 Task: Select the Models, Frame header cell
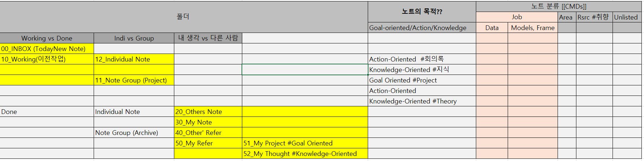pos(533,28)
